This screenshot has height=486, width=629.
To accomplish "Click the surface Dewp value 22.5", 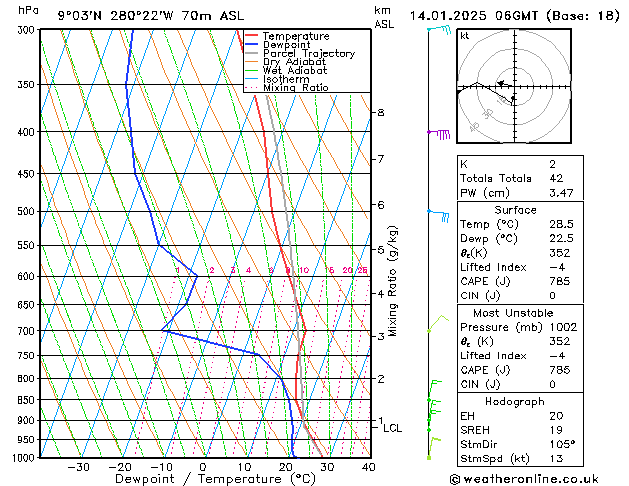I will [561, 238].
